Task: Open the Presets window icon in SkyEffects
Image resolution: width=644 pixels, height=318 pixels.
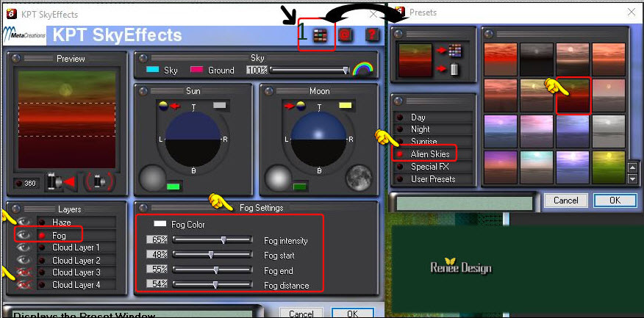Action: pos(320,36)
